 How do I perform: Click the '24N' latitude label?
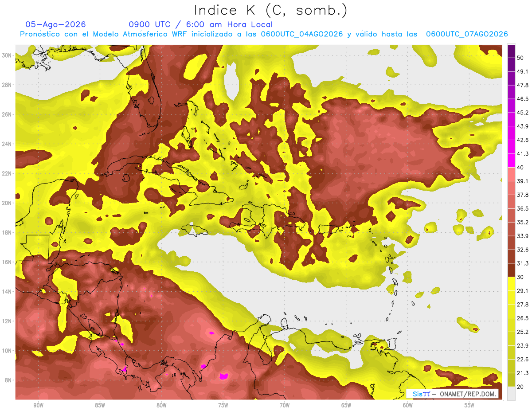(7, 144)
